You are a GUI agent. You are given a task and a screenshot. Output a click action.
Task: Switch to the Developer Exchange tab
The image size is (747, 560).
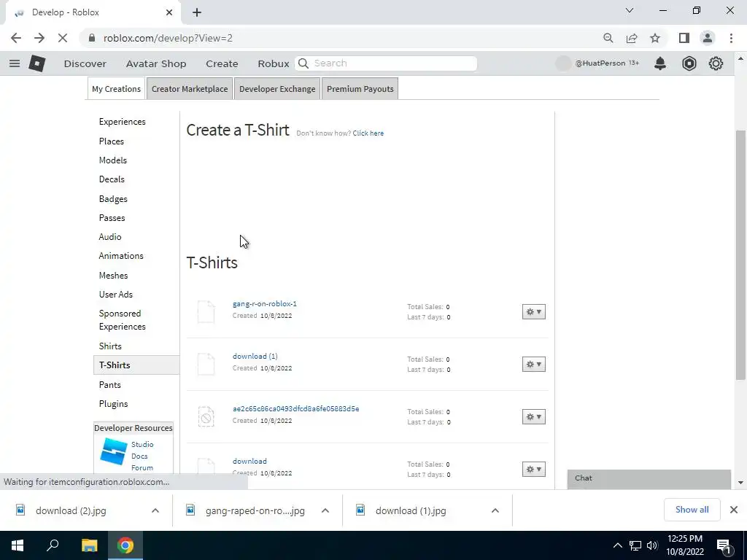277,89
